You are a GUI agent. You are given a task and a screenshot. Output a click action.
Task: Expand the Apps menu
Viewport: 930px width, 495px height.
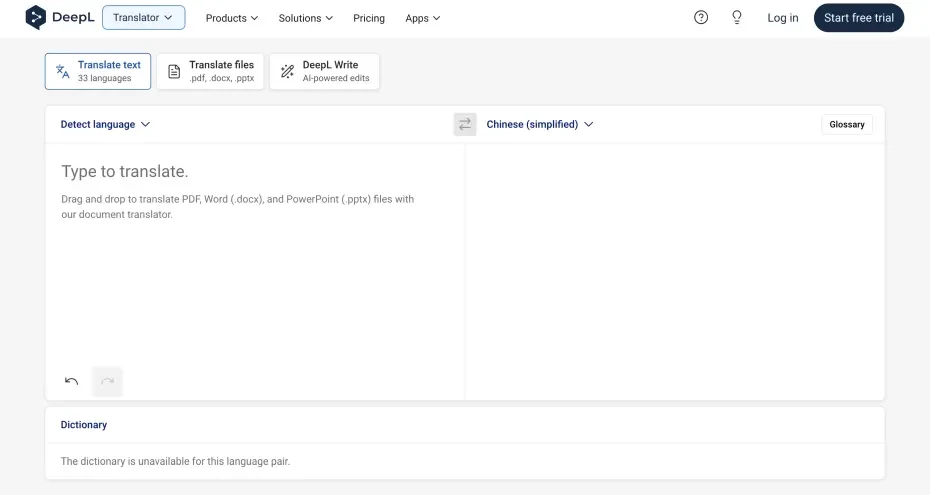422,18
